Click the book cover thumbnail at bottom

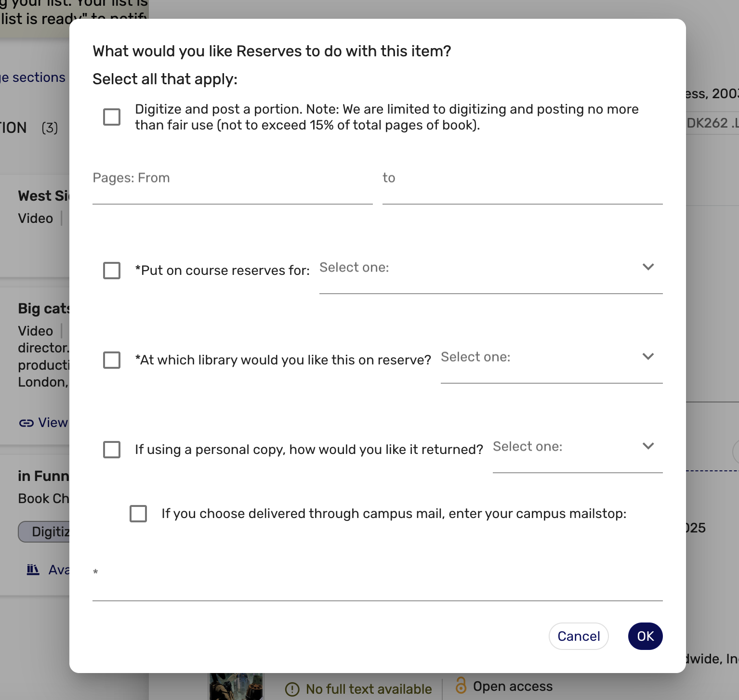tap(236, 687)
